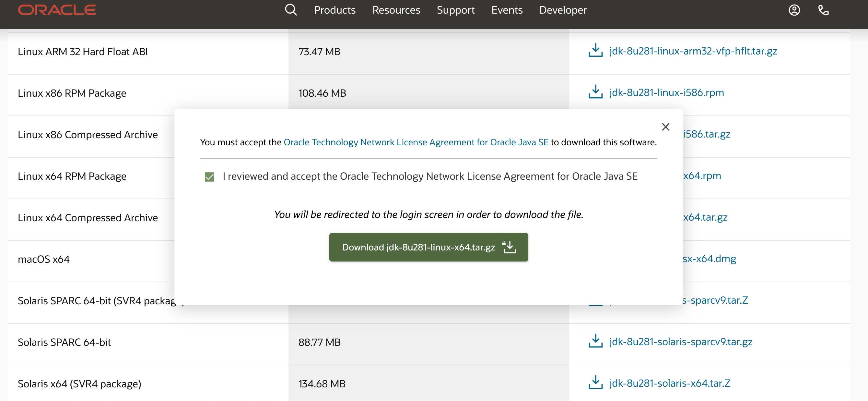
Task: Click the 'I reviewed and accept' label text
Action: pos(430,176)
